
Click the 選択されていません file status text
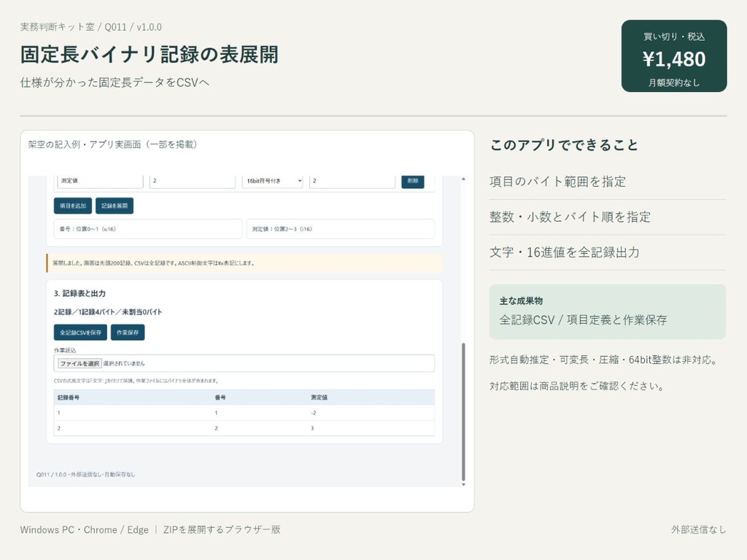click(124, 363)
